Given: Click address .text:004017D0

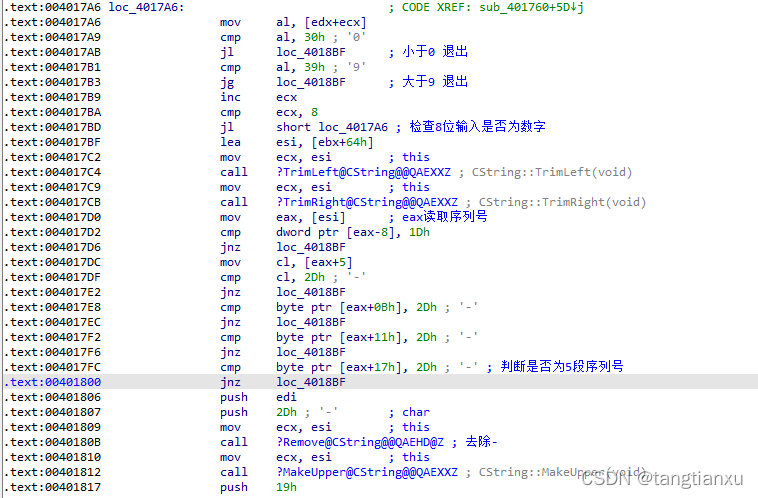Looking at the screenshot, I should [x=53, y=217].
